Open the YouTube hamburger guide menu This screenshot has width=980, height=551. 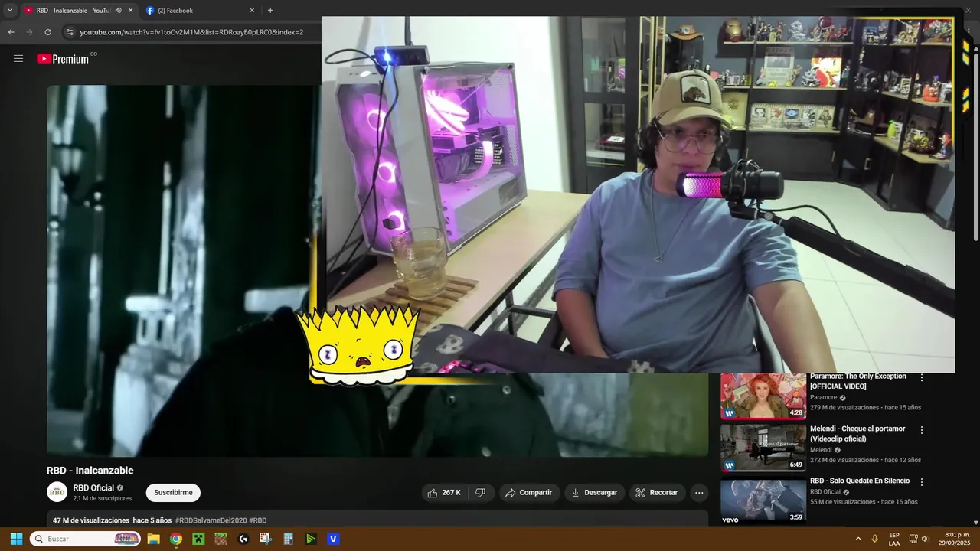point(18,58)
